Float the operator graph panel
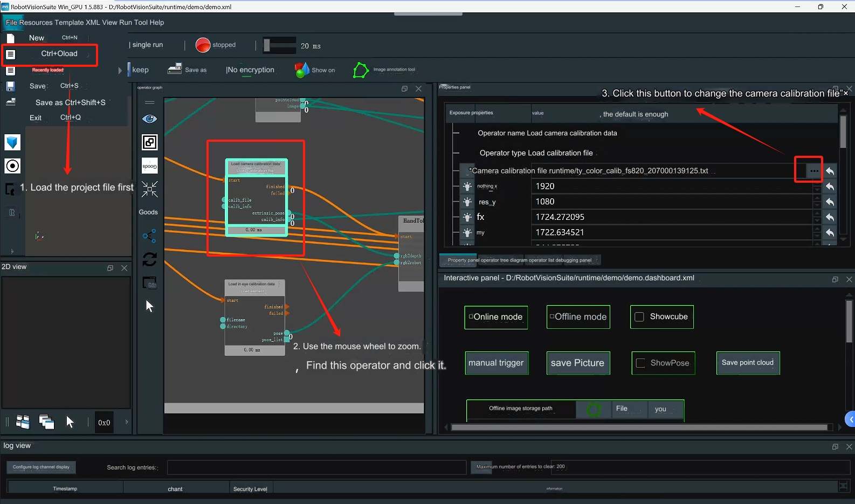Screen dimensions: 855x504 coord(404,89)
